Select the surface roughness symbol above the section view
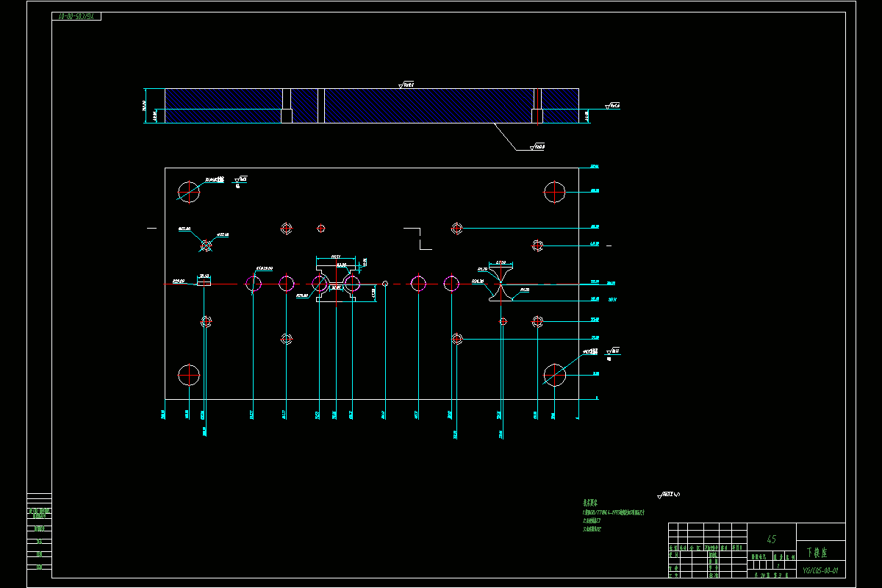This screenshot has height=588, width=882. tap(406, 85)
